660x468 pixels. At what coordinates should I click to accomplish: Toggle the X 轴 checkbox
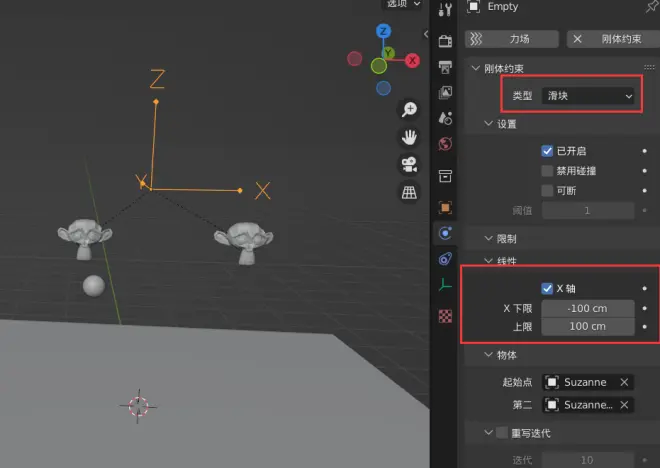pos(547,289)
